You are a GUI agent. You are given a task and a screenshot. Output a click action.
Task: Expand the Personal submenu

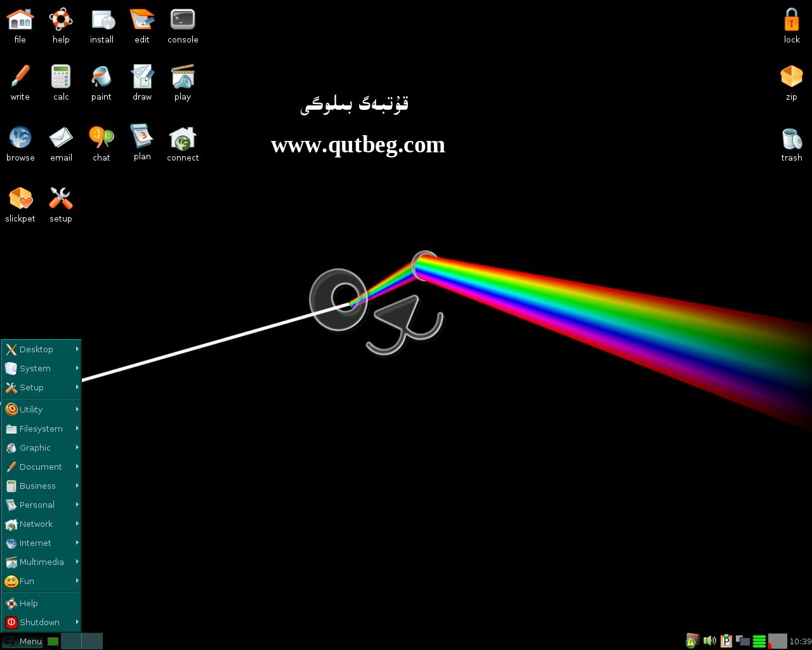coord(41,505)
